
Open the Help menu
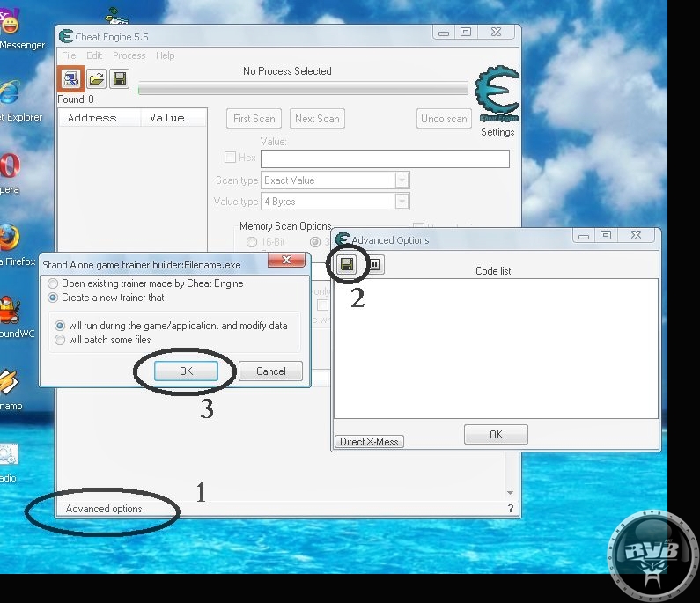point(166,55)
